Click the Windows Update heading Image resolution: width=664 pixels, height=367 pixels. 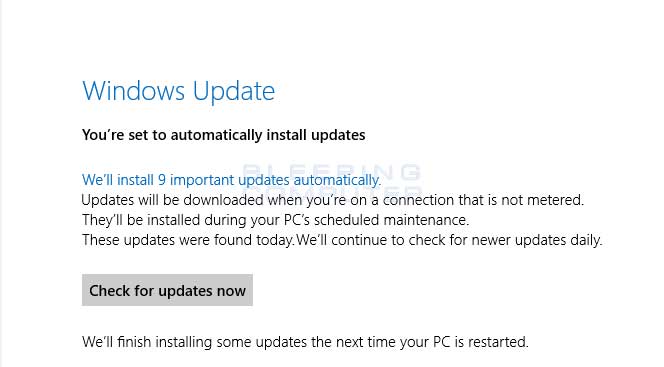178,91
